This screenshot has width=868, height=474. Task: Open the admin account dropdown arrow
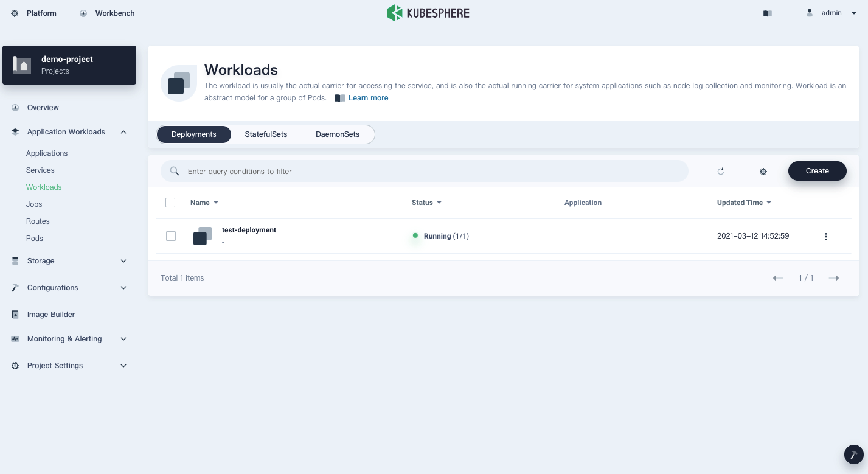point(854,13)
